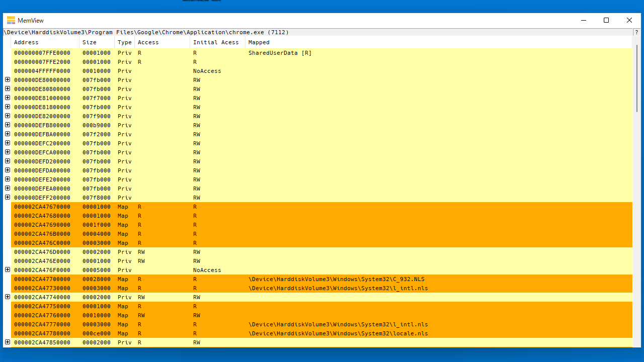
Task: Select l_intl.nls path at 000002CA47730000
Action: coord(338,288)
